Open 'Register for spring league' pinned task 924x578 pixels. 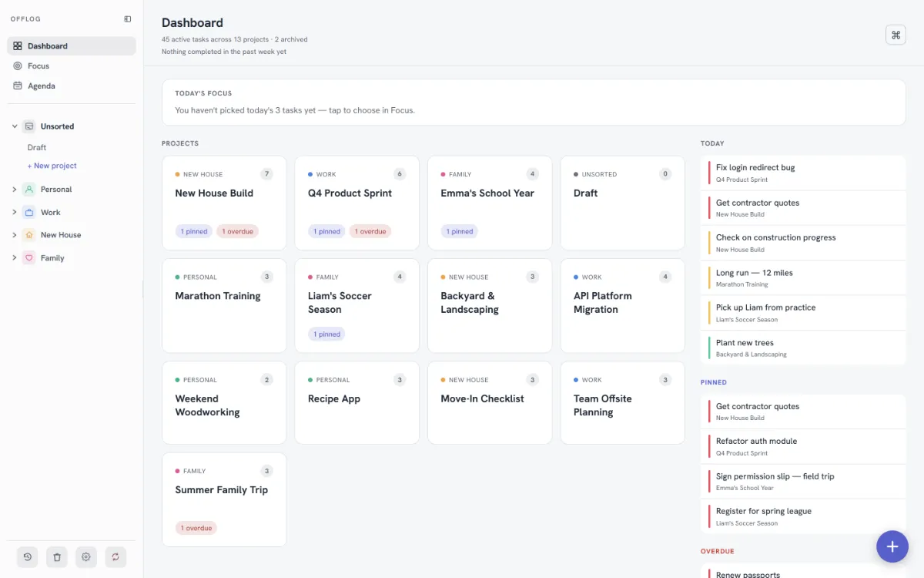[x=803, y=516]
